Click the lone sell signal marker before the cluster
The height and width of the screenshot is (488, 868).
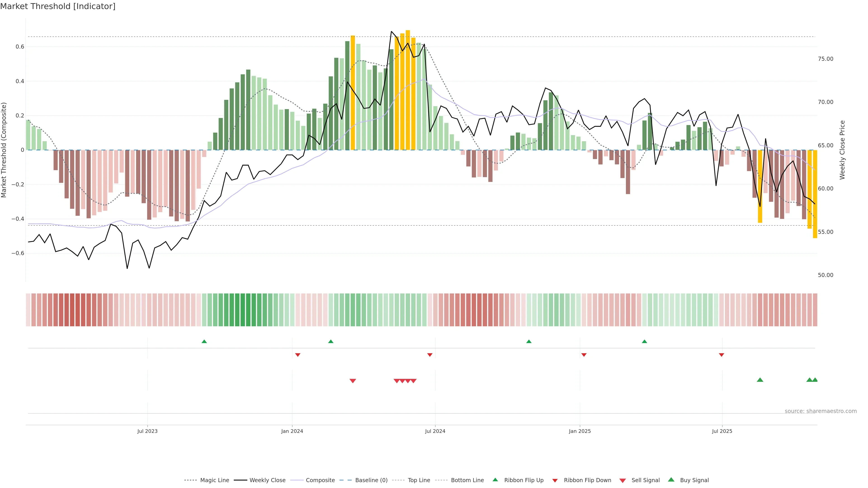tap(353, 381)
